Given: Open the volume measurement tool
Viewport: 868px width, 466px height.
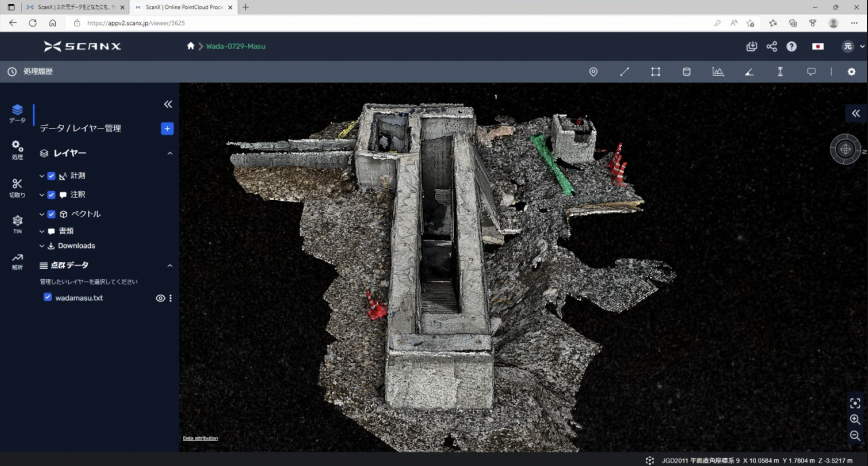Looking at the screenshot, I should pyautogui.click(x=686, y=72).
